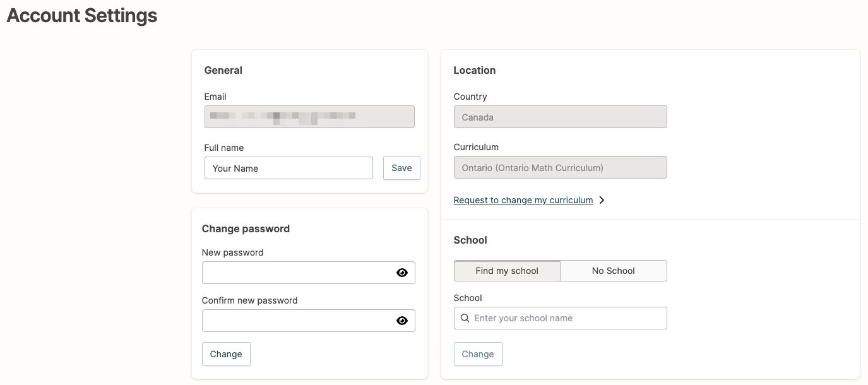Open Request to change my curriculum link

click(523, 200)
